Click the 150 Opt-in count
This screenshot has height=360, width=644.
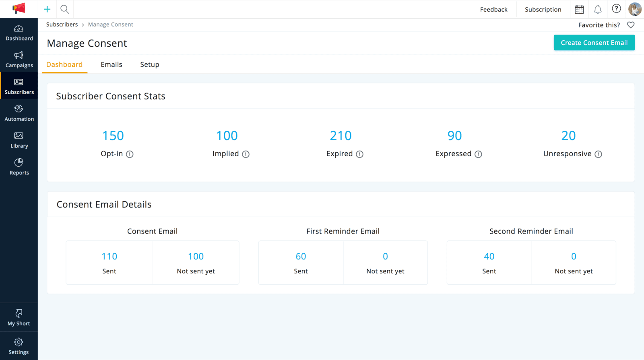click(113, 136)
